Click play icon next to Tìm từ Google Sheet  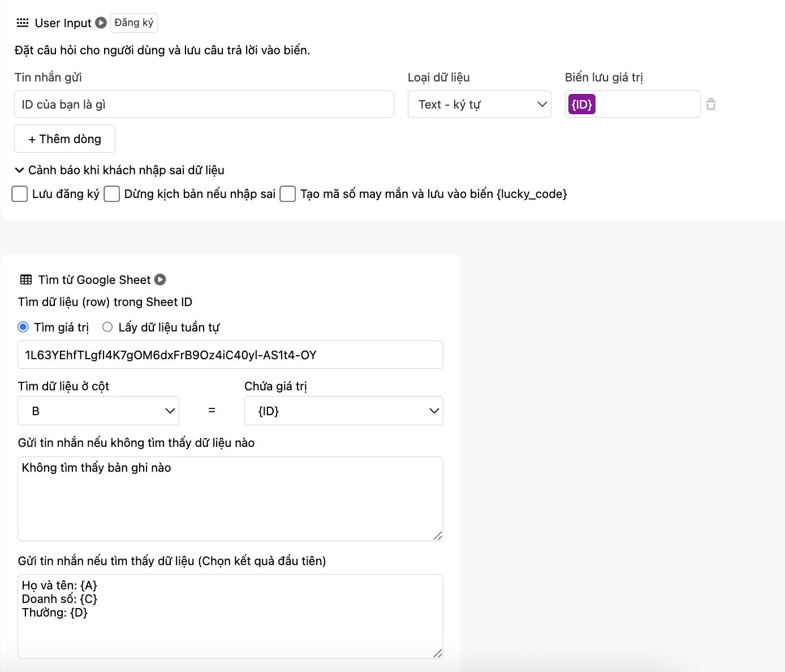(x=160, y=279)
